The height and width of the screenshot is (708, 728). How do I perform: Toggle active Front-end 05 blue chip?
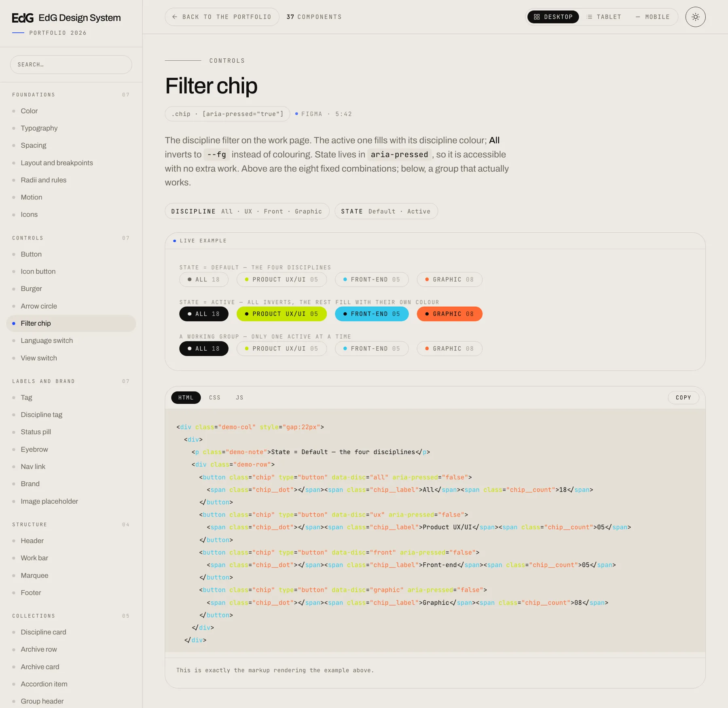pyautogui.click(x=372, y=314)
